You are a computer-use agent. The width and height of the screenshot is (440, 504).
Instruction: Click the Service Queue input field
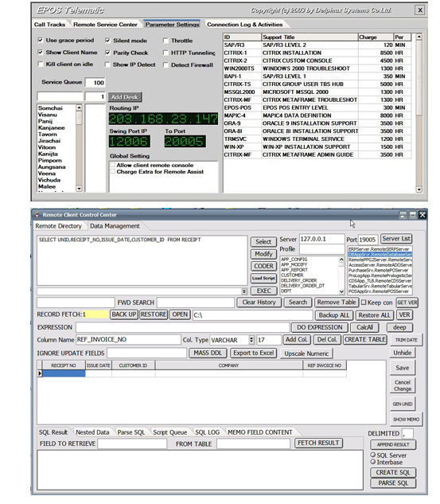coord(95,83)
